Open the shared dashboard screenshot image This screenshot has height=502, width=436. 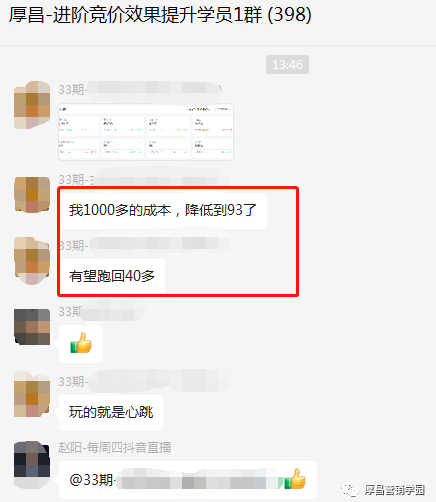146,132
